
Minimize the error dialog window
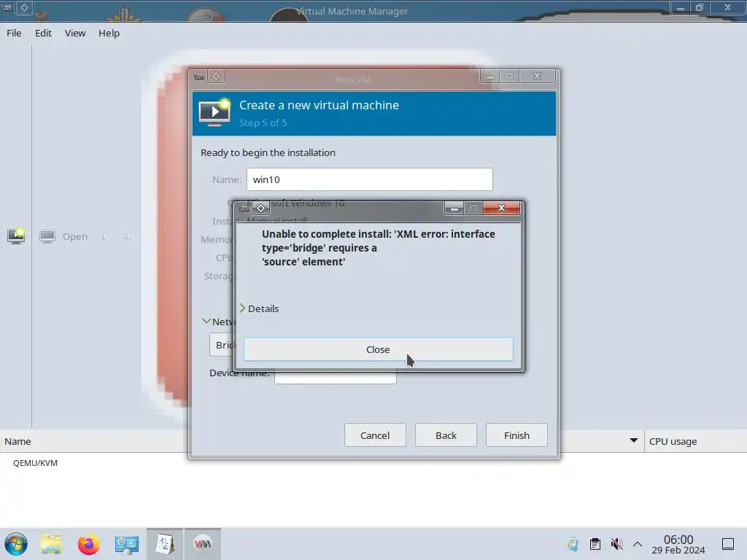(454, 208)
